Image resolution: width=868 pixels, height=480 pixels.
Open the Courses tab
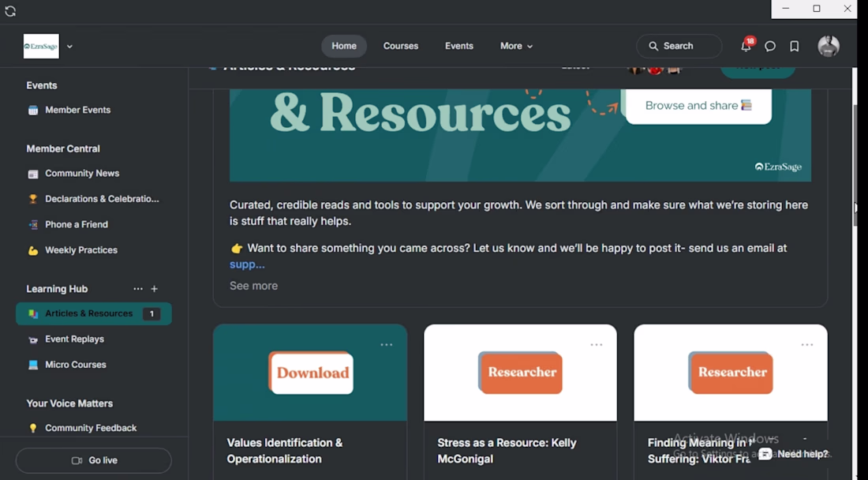(401, 46)
